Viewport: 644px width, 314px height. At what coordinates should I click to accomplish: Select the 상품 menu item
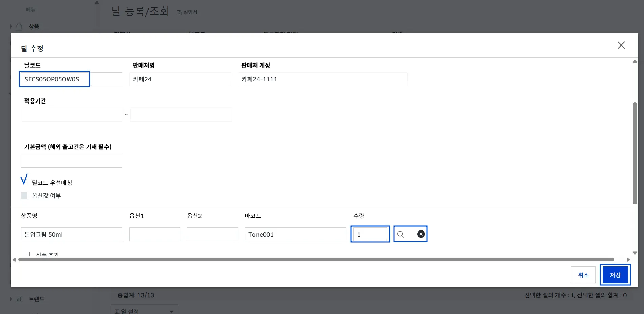34,26
